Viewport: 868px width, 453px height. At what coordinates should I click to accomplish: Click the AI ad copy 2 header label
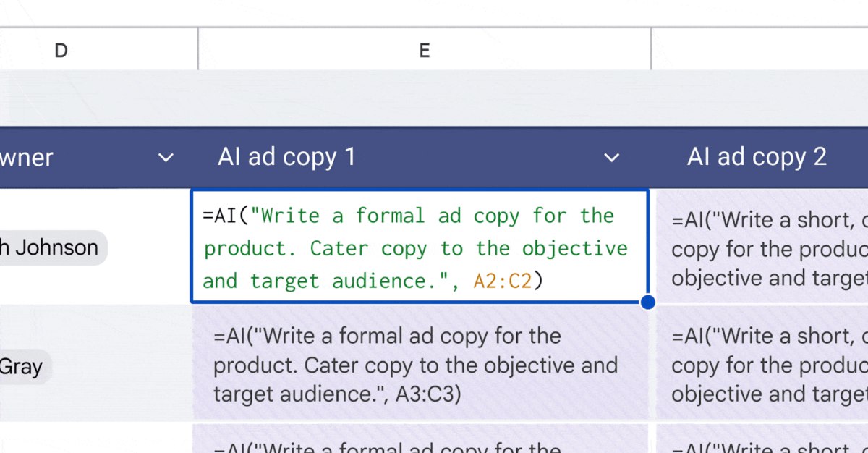(757, 158)
